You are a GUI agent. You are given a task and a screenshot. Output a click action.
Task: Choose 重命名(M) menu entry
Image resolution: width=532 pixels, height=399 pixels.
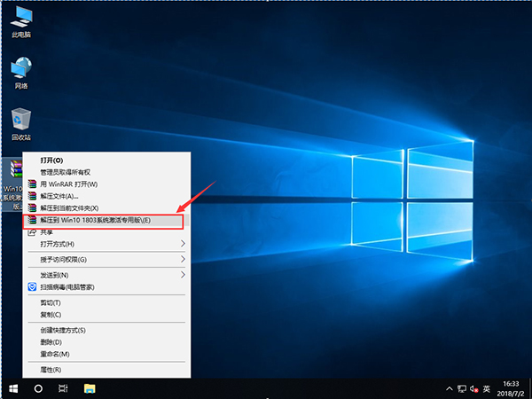point(106,354)
